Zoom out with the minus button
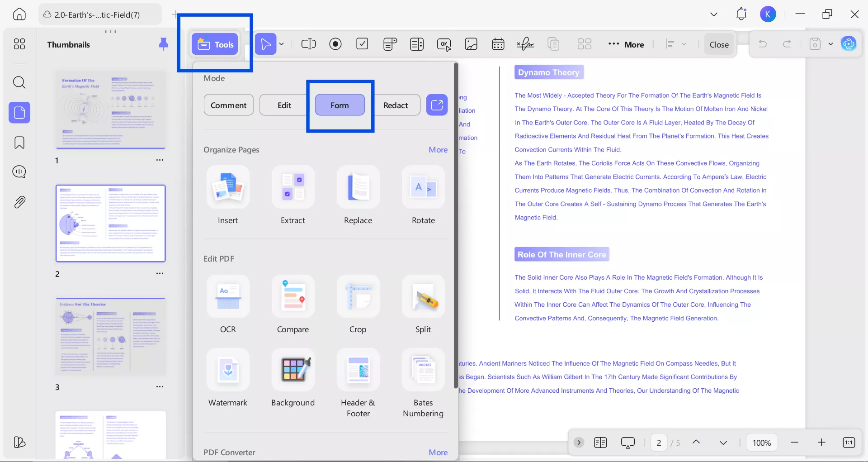Screen dimensions: 868x462 point(794,443)
